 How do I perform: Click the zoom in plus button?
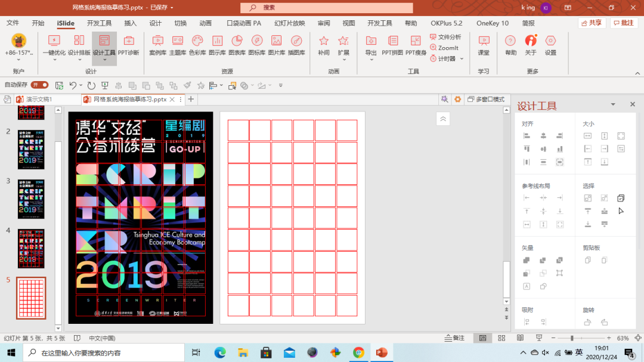[609, 338]
